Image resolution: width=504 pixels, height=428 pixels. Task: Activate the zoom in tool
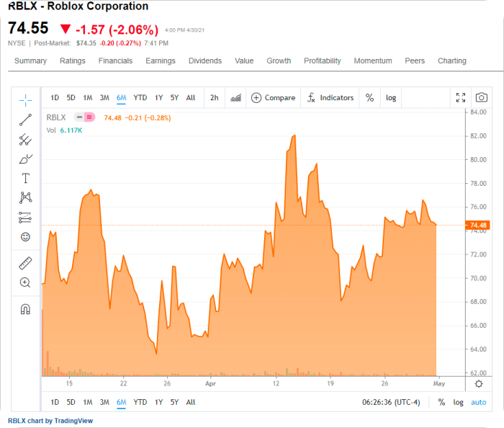click(x=25, y=282)
